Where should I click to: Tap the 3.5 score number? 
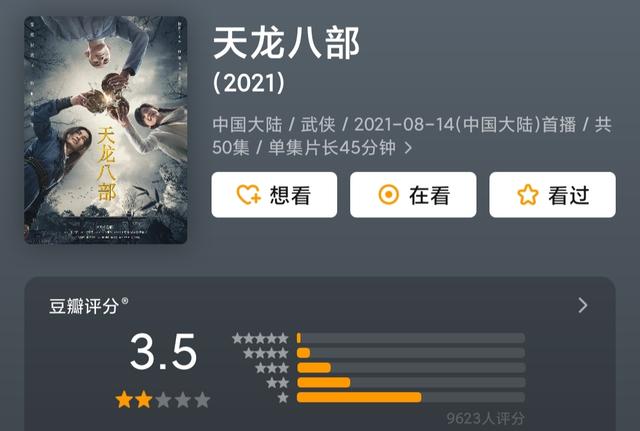point(163,352)
